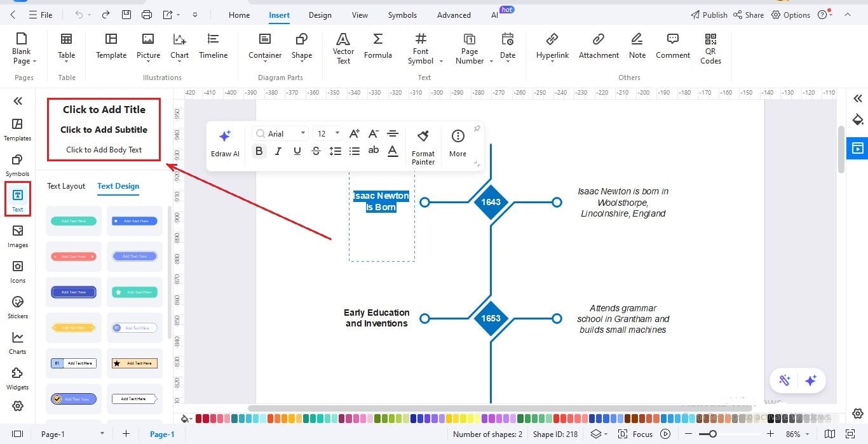Open the Vector Text tool

coord(343,48)
